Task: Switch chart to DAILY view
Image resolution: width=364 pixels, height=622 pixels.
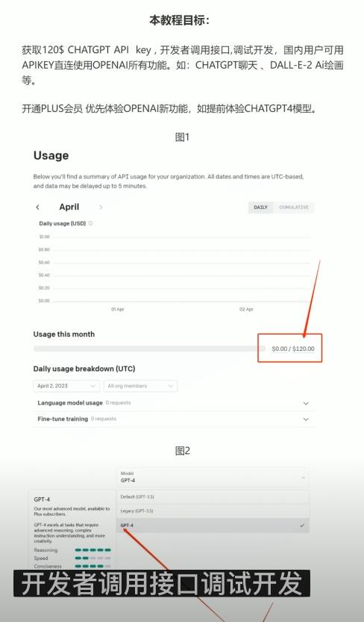Action: coord(260,208)
